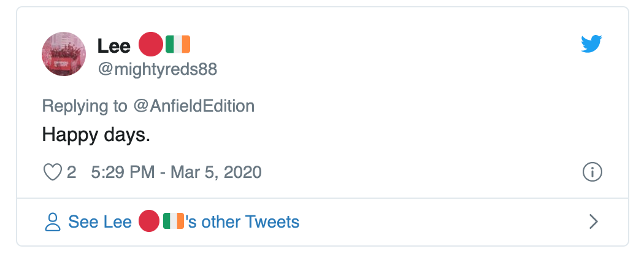Screen dimensions: 644x254
Task: Click the Irish flag emoji in footer link
Action: [174, 221]
